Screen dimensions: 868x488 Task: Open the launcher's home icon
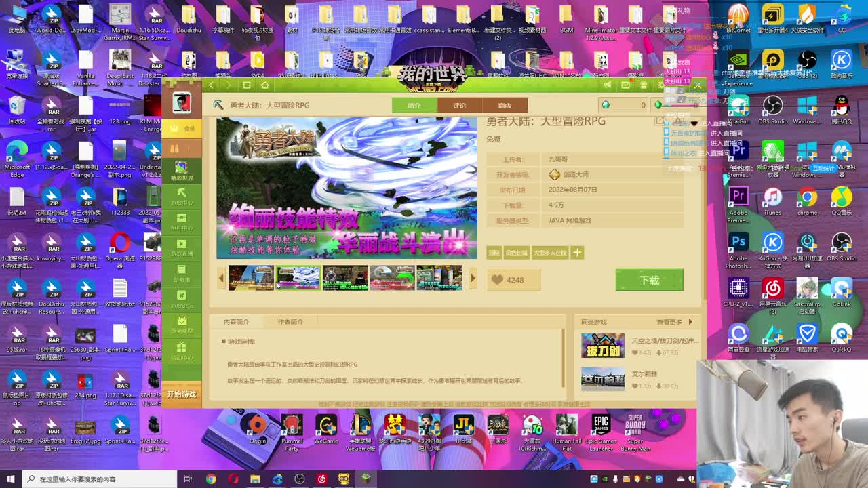tap(264, 85)
